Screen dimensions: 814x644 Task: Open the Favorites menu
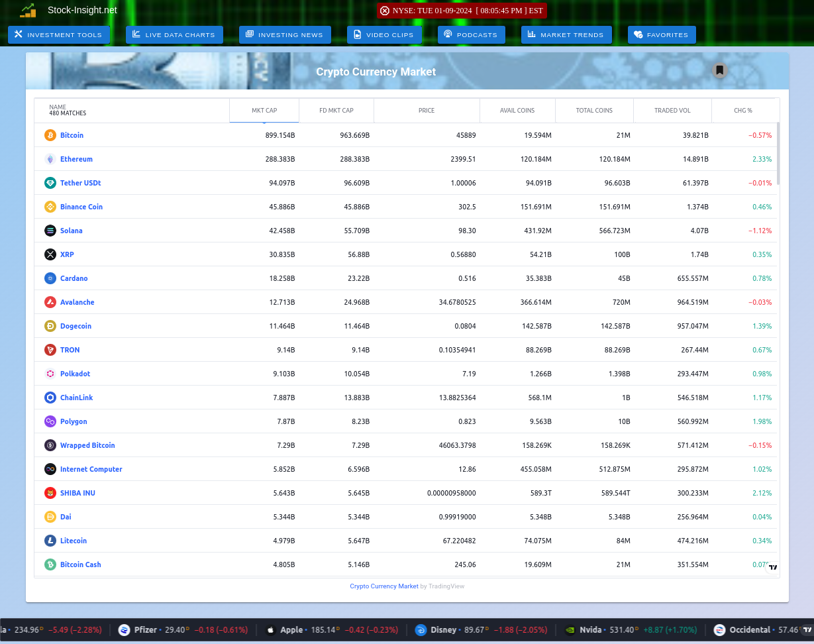662,34
